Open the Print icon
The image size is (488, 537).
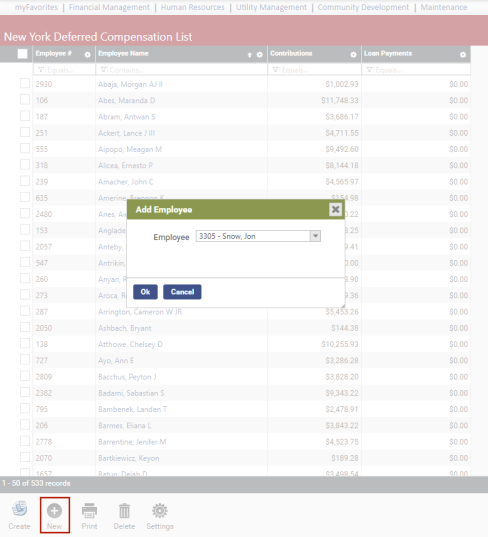click(x=89, y=510)
